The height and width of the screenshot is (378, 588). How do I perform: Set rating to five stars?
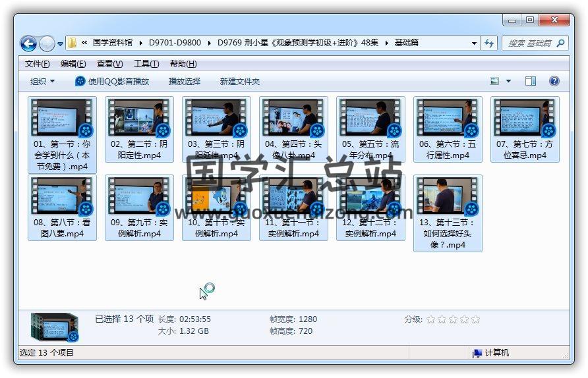[x=475, y=319]
